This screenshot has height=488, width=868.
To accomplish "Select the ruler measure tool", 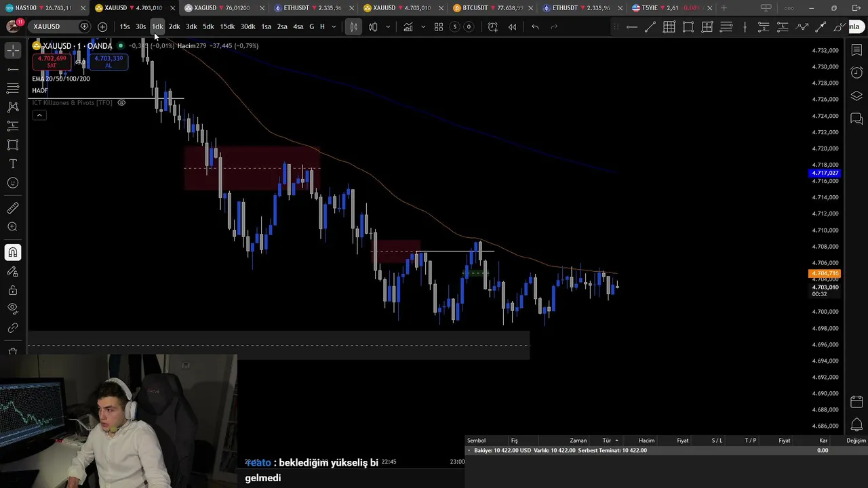I will 13,208.
